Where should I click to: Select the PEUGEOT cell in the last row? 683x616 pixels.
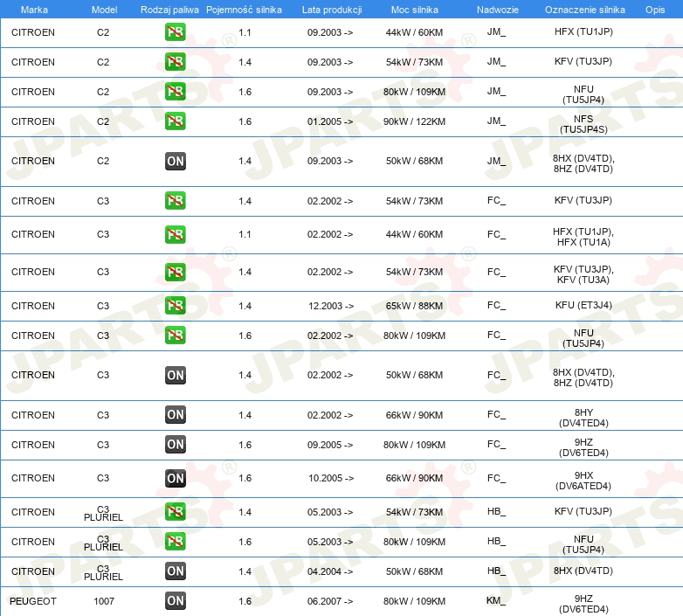point(33,601)
